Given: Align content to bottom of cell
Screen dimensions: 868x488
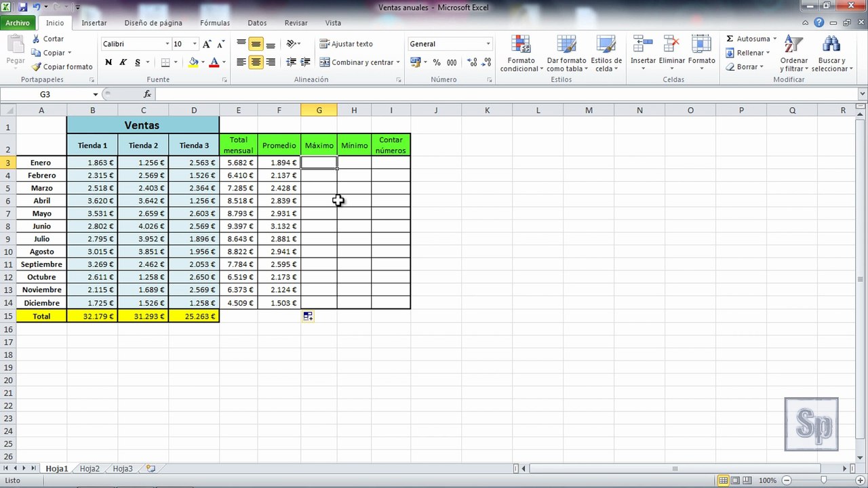Looking at the screenshot, I should click(x=271, y=44).
